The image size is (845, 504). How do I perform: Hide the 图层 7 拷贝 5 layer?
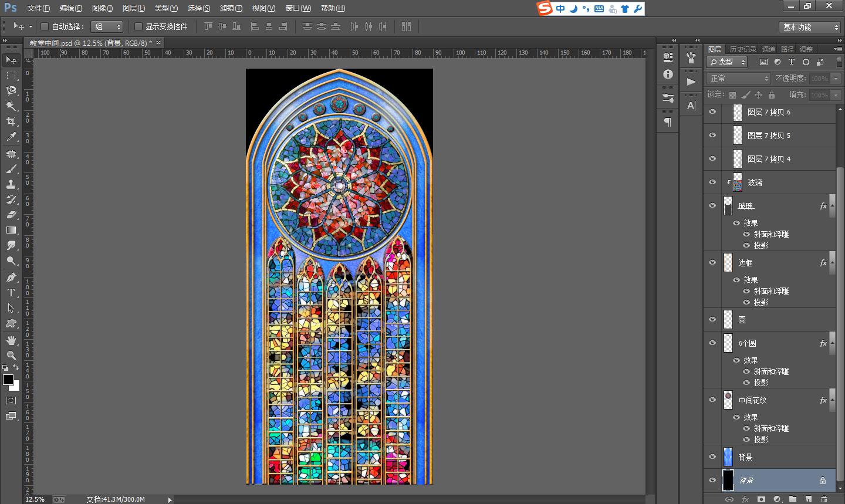click(x=712, y=135)
